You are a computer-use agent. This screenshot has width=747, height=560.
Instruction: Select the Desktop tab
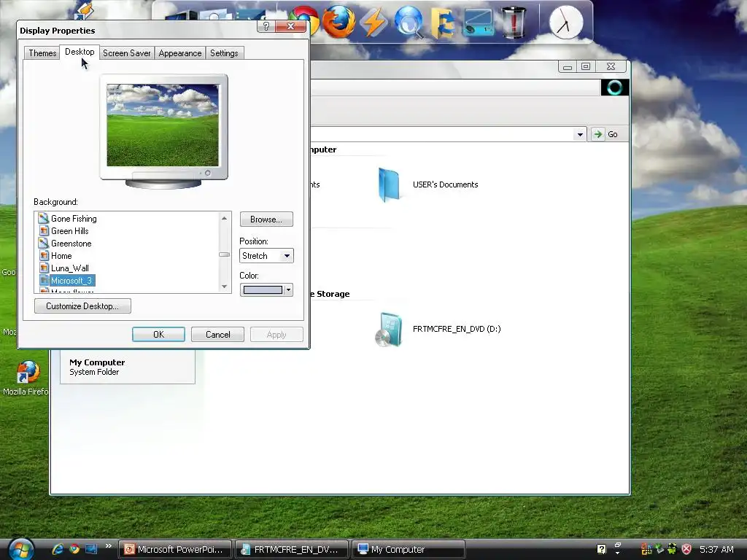(80, 52)
